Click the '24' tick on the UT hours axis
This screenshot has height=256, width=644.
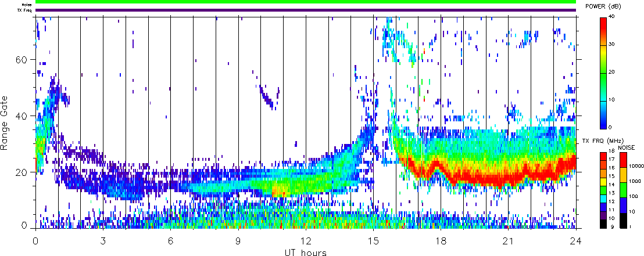576,240
